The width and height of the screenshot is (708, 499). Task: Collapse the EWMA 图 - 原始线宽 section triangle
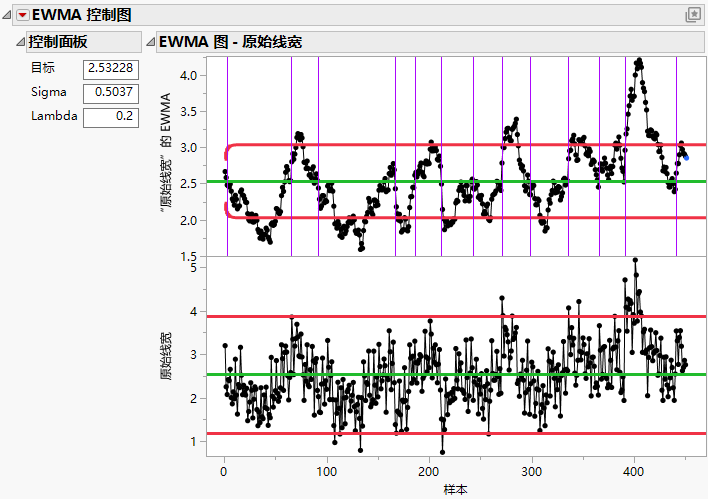[150, 42]
